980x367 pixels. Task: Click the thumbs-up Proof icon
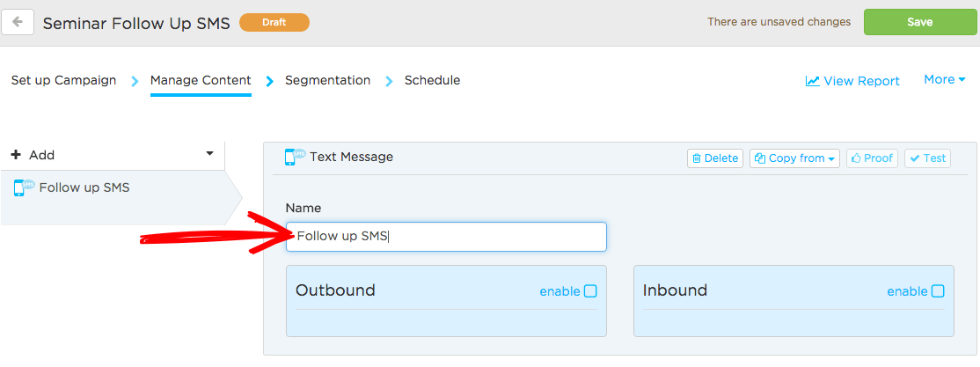pyautogui.click(x=856, y=158)
